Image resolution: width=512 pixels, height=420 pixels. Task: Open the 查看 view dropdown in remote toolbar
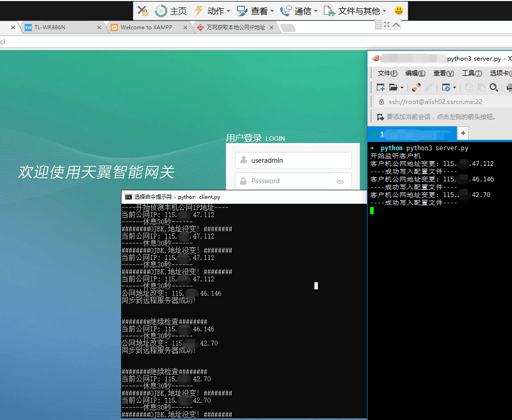click(x=255, y=11)
